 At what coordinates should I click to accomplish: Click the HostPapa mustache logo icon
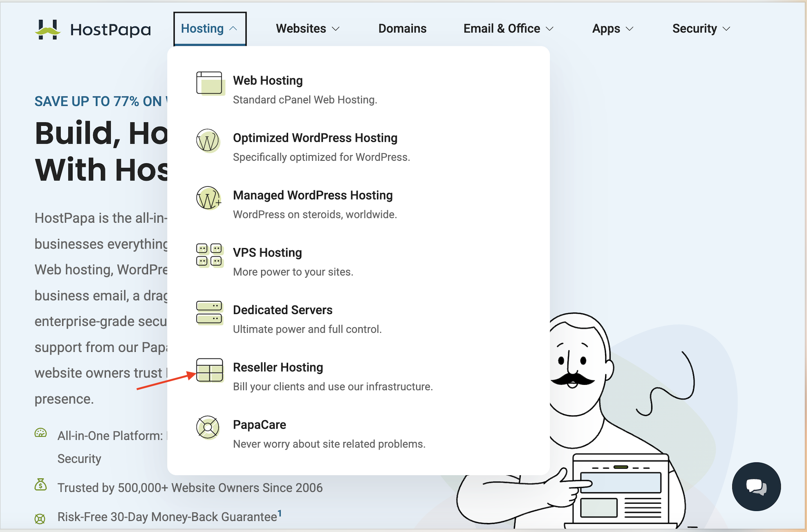[x=48, y=29]
